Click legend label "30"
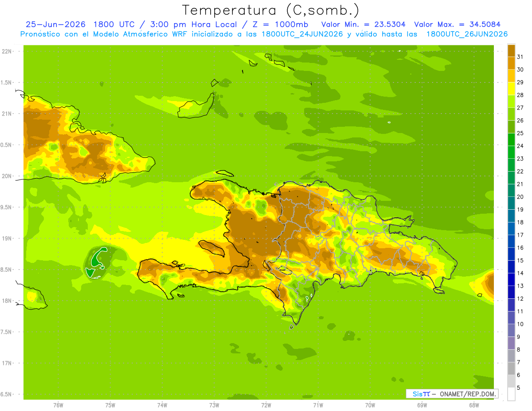The image size is (532, 411). (520, 70)
